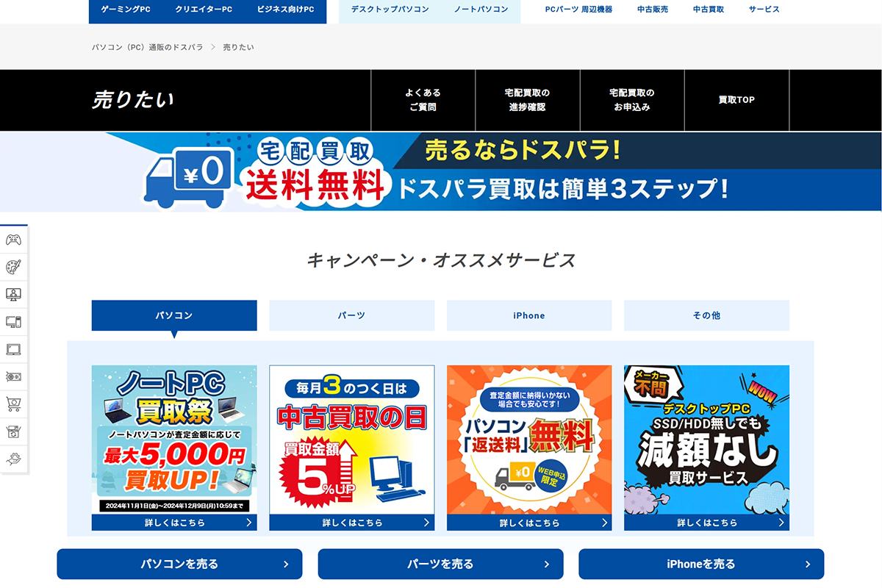Open よくあるご質問 in the black nav bar
The width and height of the screenshot is (882, 588).
(x=423, y=100)
